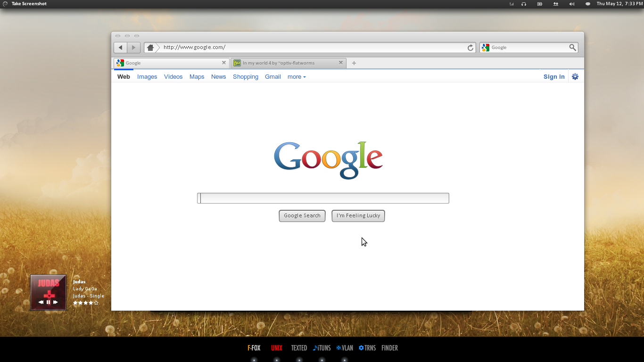644x362 pixels.
Task: Open FINDER from the dock
Action: pyautogui.click(x=390, y=348)
